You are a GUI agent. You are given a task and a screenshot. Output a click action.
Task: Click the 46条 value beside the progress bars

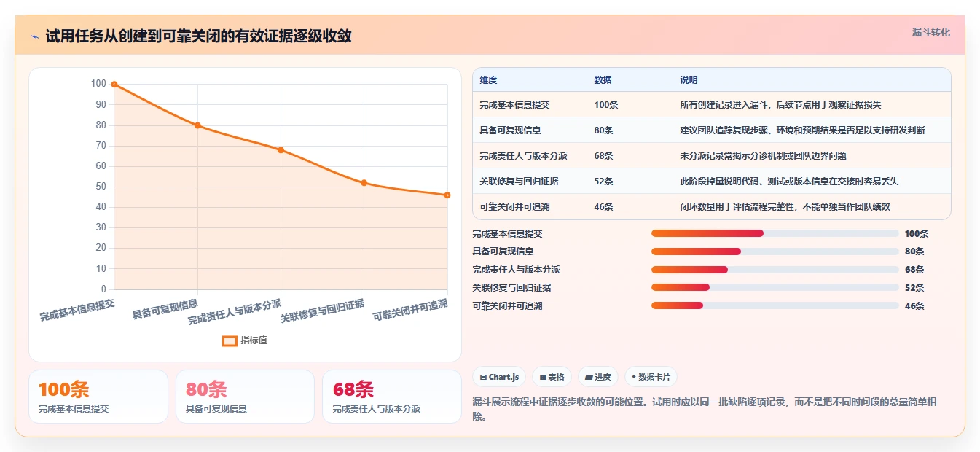point(914,306)
